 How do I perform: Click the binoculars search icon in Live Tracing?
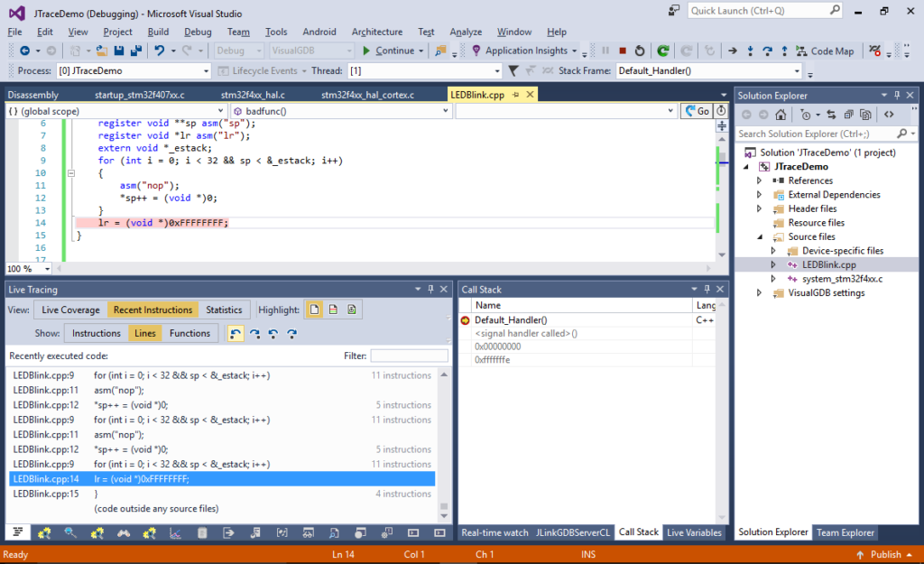pos(125,532)
